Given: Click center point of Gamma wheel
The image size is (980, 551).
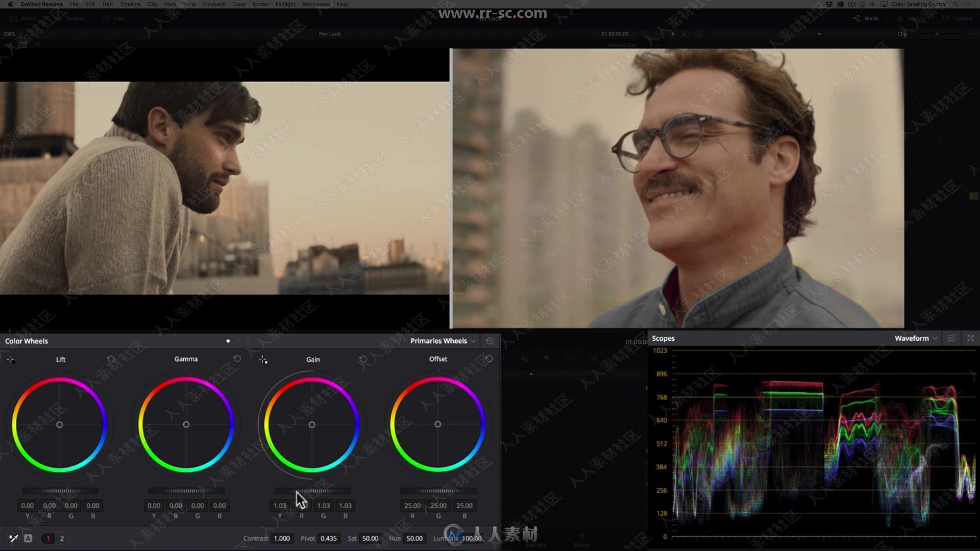Looking at the screenshot, I should click(186, 424).
